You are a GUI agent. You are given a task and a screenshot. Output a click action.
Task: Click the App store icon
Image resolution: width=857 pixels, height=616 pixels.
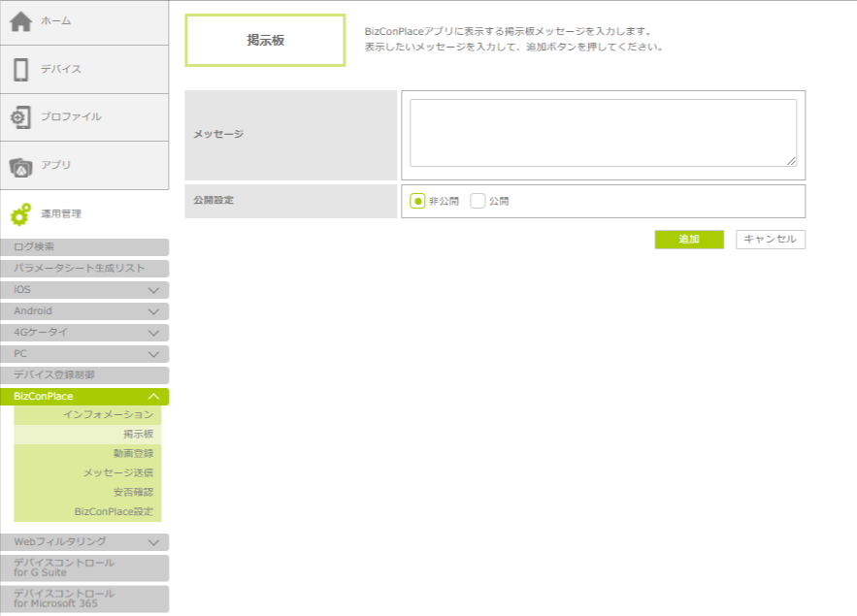coord(20,166)
